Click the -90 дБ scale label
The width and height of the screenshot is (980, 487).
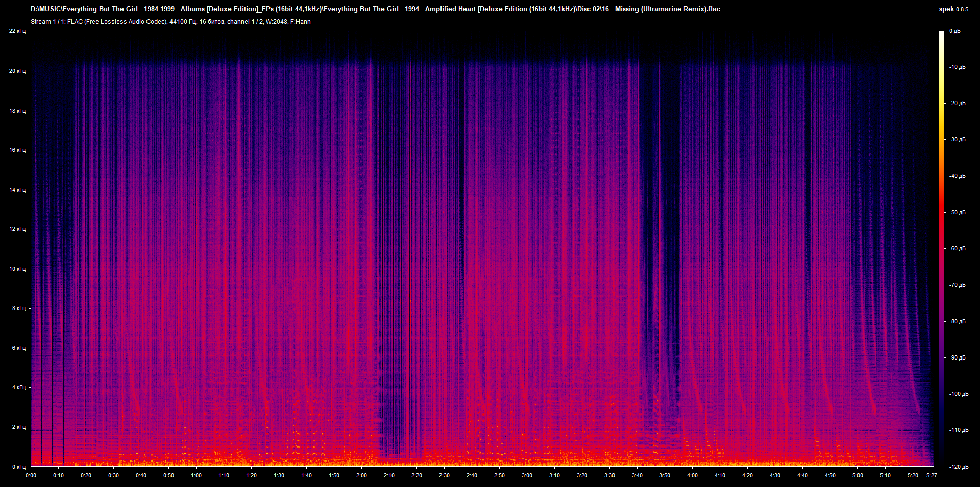(x=957, y=358)
